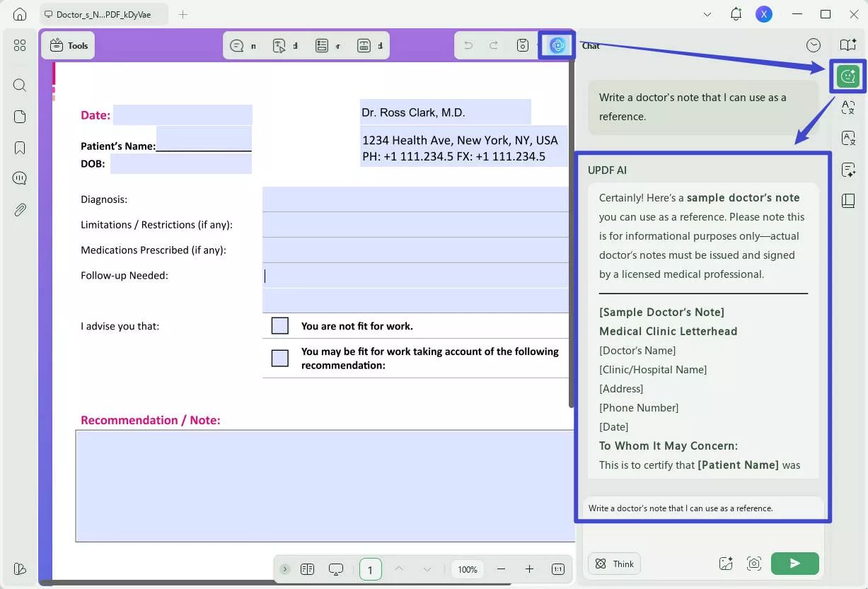Select the Edit PDF mode icon
The width and height of the screenshot is (868, 589).
click(279, 46)
